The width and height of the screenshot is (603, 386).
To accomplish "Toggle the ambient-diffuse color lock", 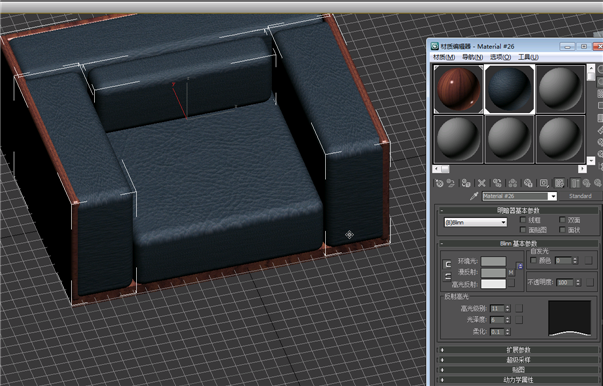I will point(447,264).
